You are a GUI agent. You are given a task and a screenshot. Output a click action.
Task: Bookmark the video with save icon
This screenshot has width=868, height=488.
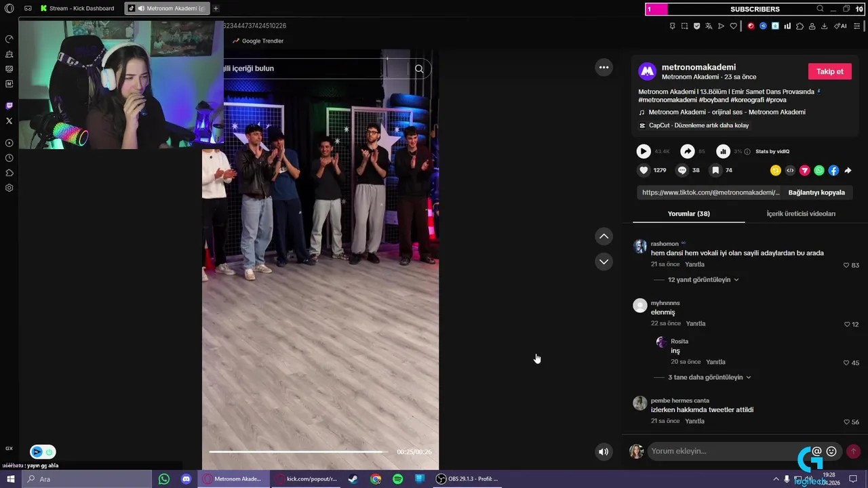tap(715, 170)
